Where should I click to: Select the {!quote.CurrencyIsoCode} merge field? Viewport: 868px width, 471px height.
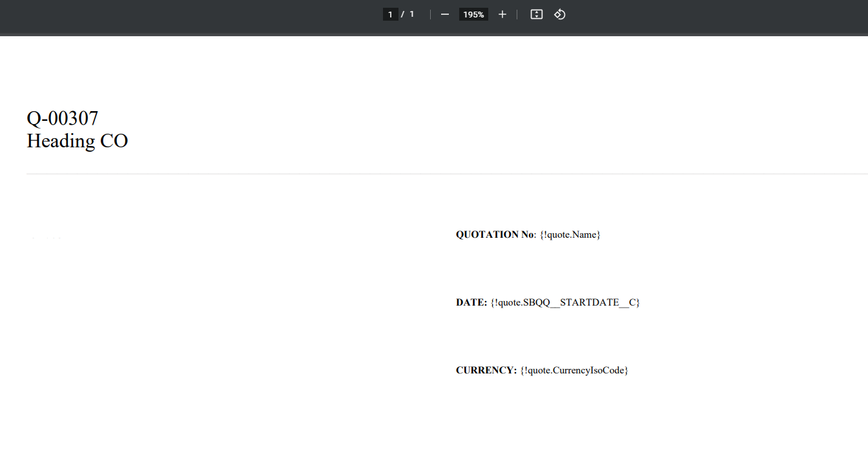click(573, 370)
